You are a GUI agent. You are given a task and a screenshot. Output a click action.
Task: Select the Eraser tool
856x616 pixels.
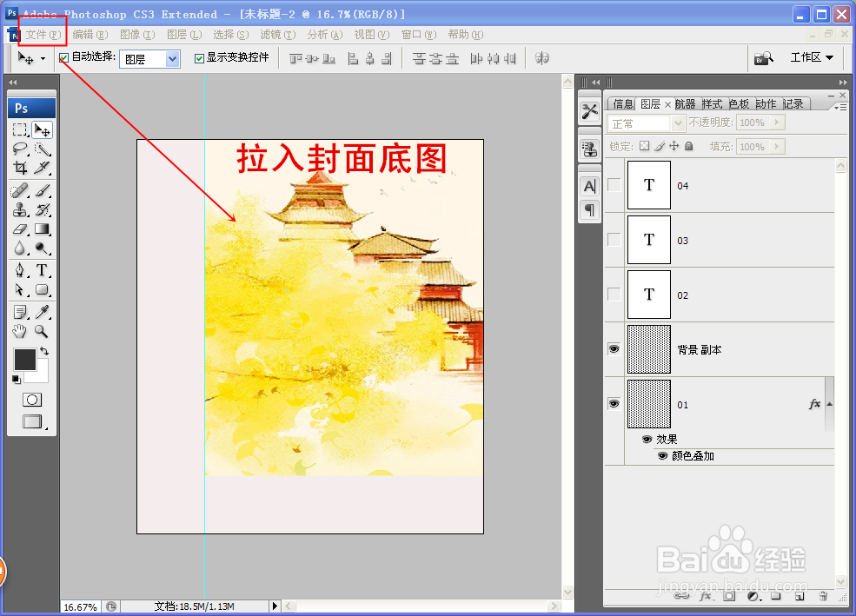point(20,229)
